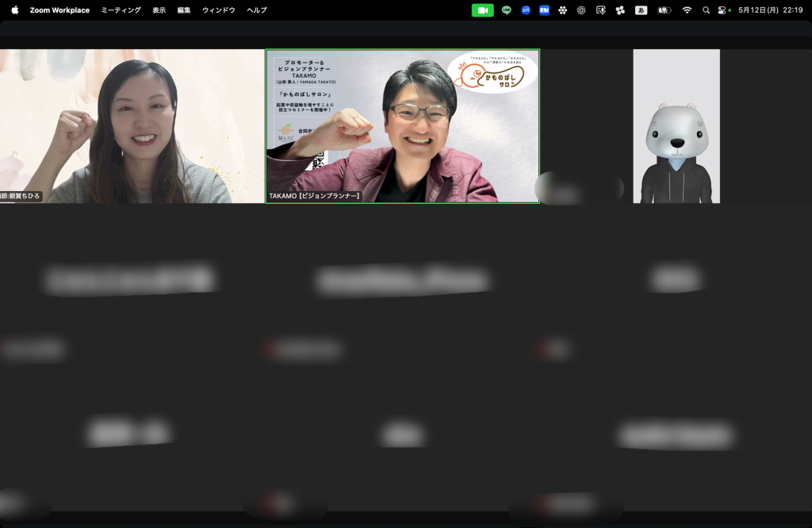Open the battery status icon

pyautogui.click(x=664, y=10)
